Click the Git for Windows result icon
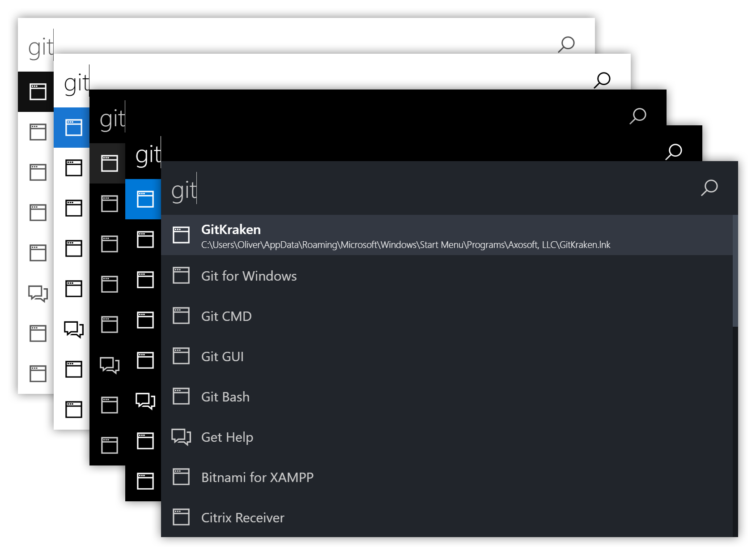 (x=181, y=275)
